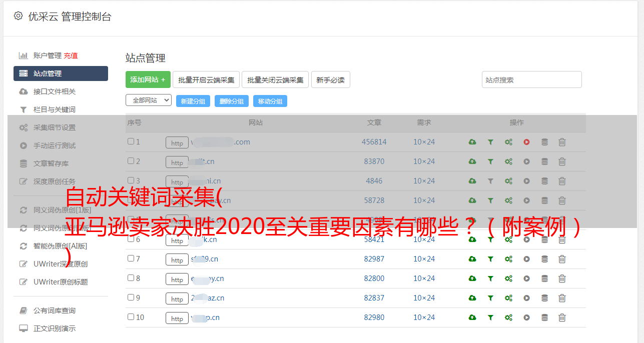Click the play icon in row 2
The image size is (644, 343).
(526, 161)
